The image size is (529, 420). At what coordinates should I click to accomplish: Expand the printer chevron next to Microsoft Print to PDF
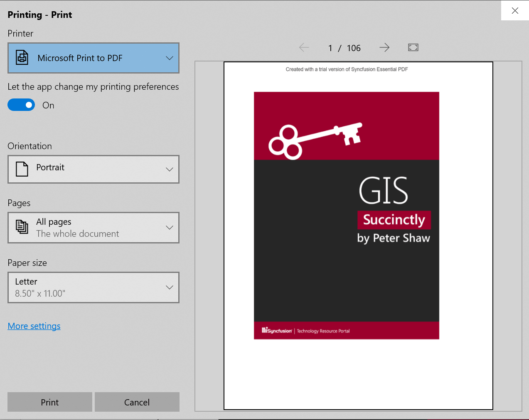tap(170, 58)
